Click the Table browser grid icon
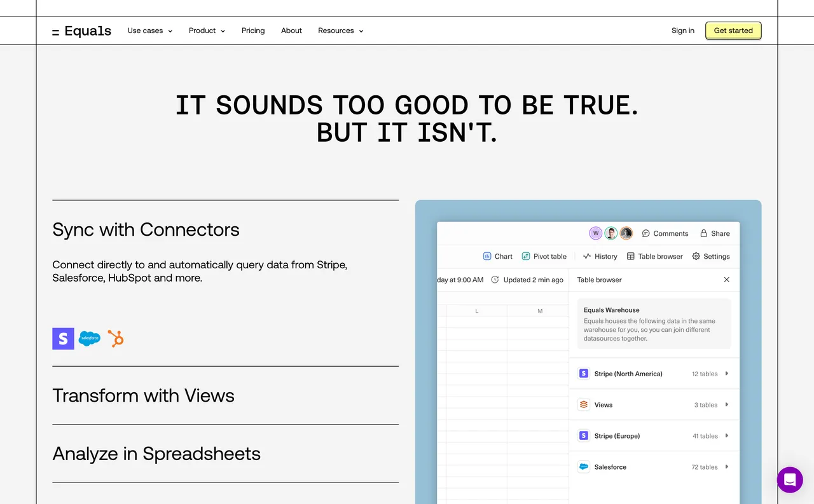This screenshot has height=504, width=814. point(630,256)
